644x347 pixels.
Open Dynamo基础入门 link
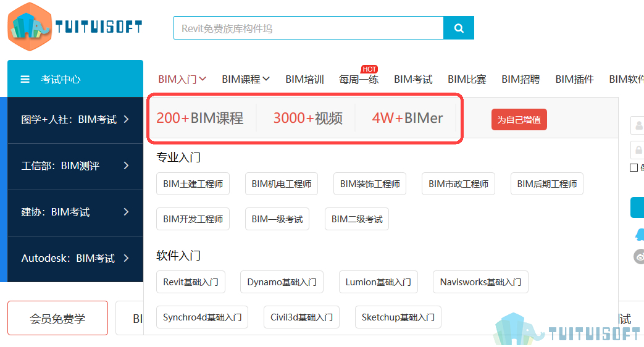tap(282, 282)
